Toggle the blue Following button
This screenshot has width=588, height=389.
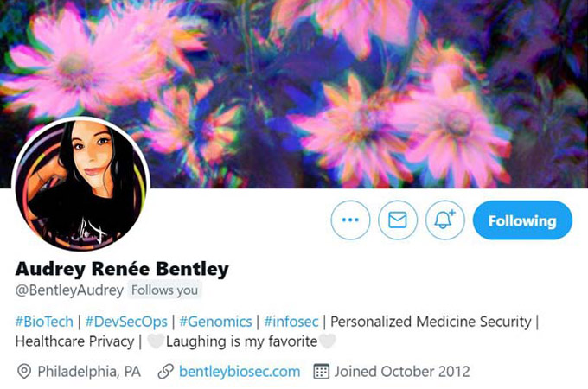(522, 220)
